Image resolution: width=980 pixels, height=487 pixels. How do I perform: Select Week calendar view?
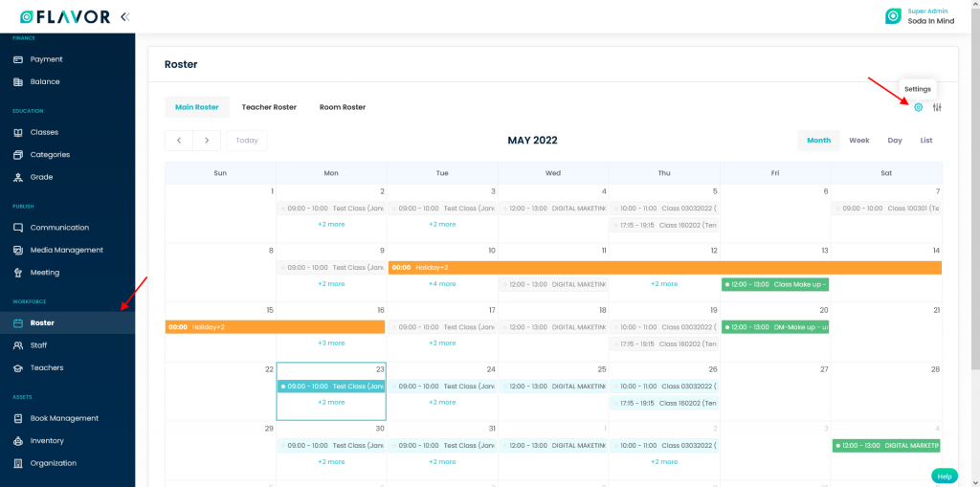(x=858, y=141)
